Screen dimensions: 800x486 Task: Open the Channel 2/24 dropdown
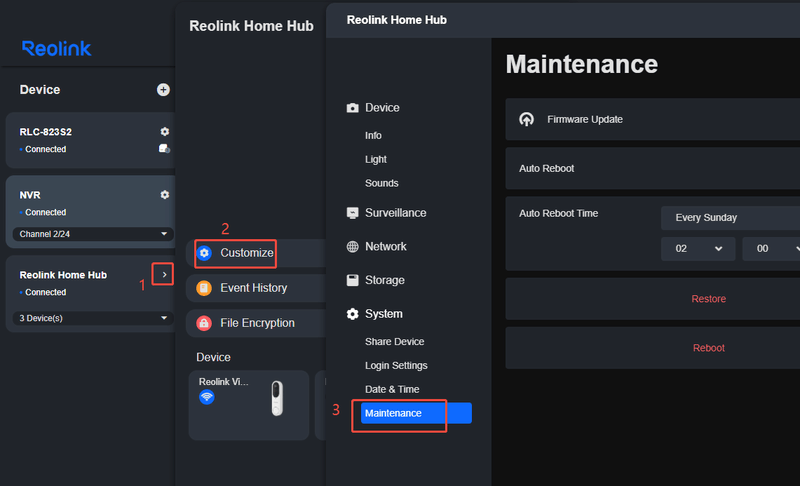[93, 234]
